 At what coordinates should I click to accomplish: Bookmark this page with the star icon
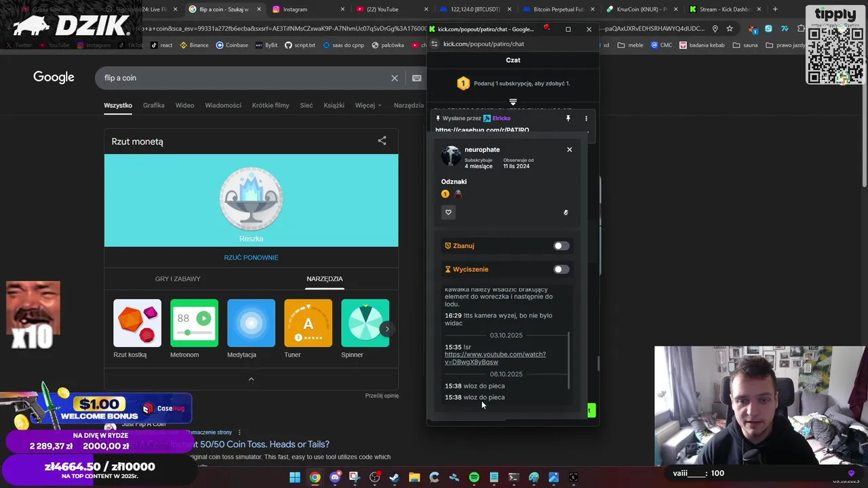click(x=729, y=29)
